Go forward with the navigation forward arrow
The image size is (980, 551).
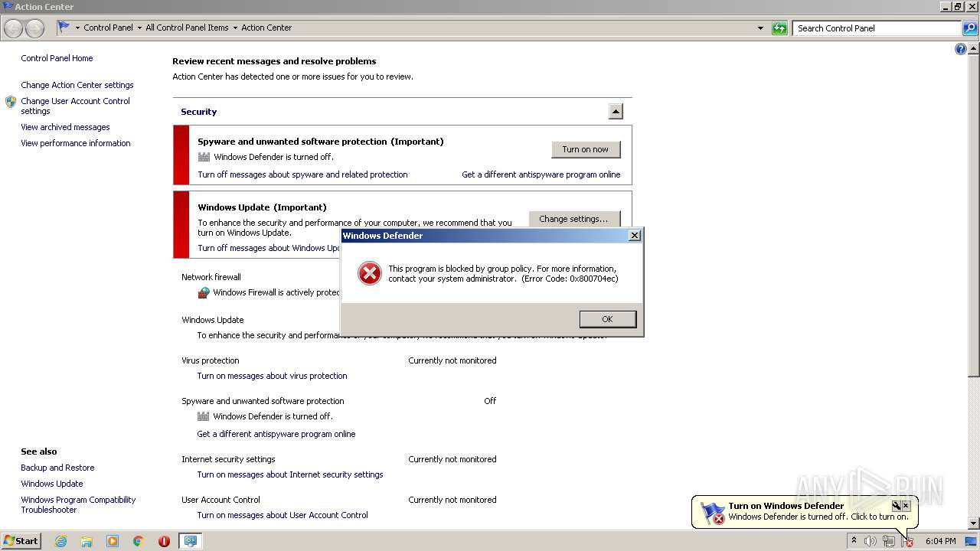click(34, 28)
